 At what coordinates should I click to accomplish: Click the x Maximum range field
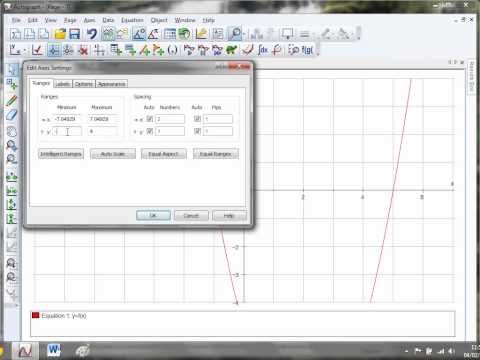pos(103,119)
